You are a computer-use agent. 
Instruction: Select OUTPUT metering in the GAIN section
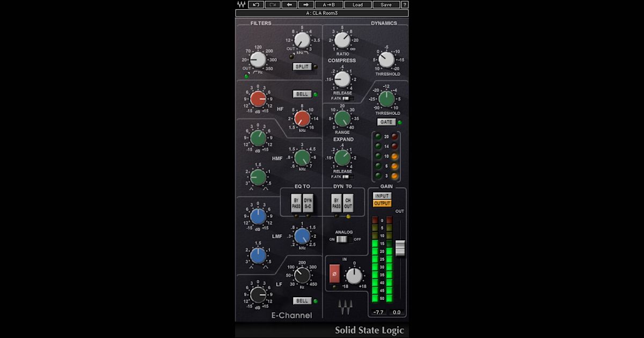pos(382,203)
